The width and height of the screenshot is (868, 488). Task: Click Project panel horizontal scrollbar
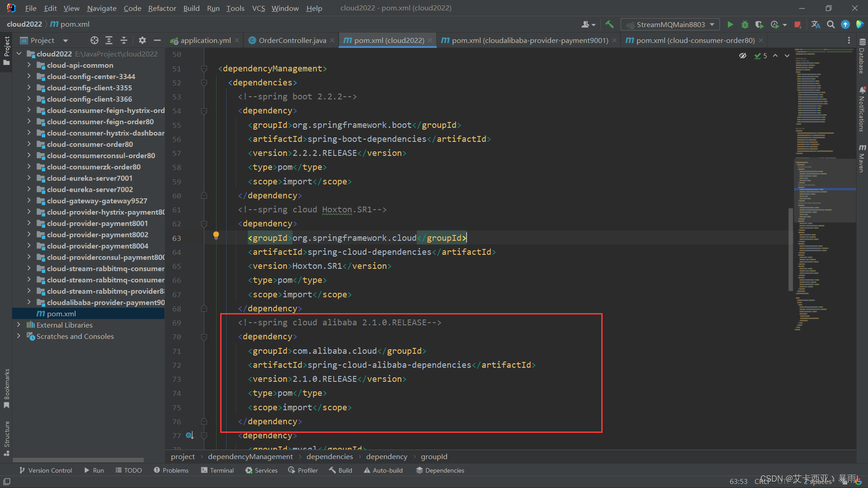coord(79,460)
